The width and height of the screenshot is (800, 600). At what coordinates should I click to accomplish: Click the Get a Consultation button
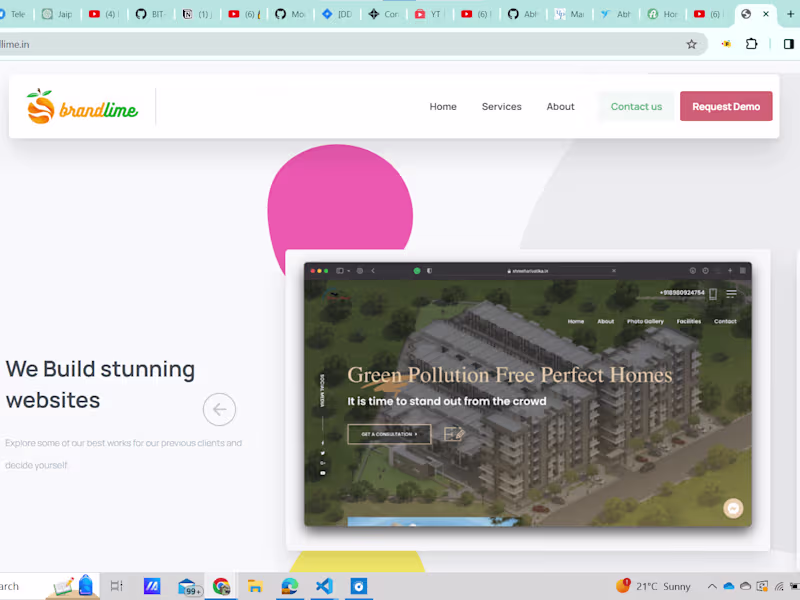click(x=388, y=433)
